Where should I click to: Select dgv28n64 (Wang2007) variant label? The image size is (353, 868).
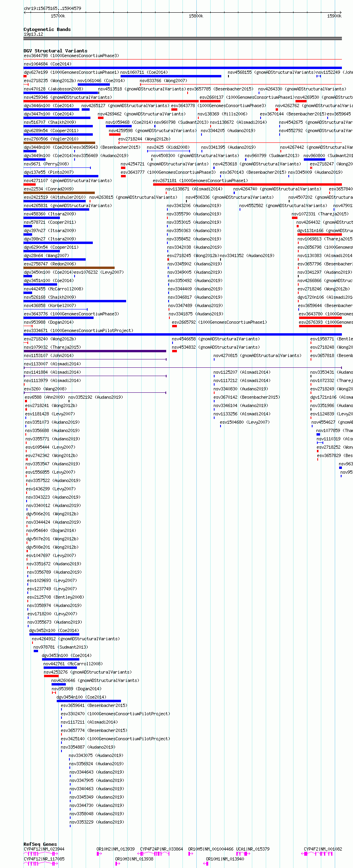(x=46, y=255)
